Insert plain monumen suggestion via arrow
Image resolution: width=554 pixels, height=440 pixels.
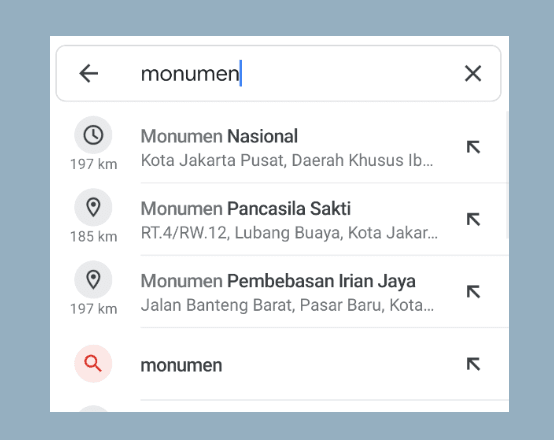(x=473, y=364)
